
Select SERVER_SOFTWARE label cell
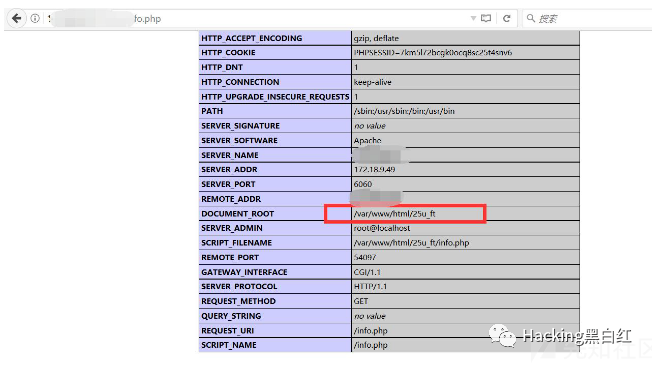[275, 140]
